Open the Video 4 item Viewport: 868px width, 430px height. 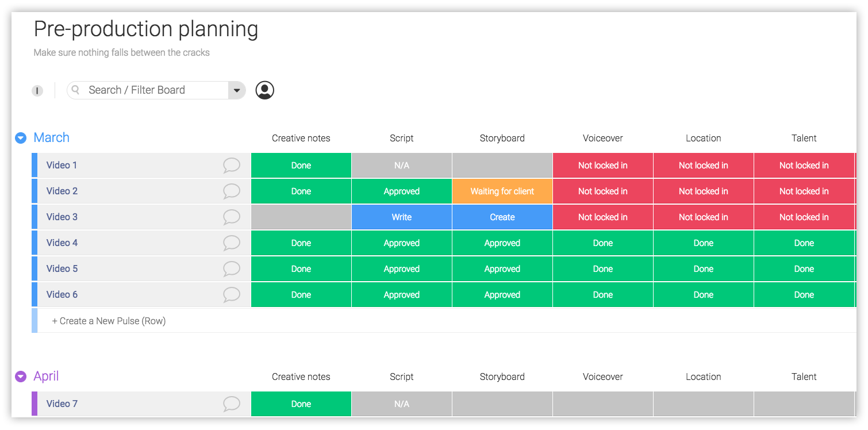[x=62, y=243]
